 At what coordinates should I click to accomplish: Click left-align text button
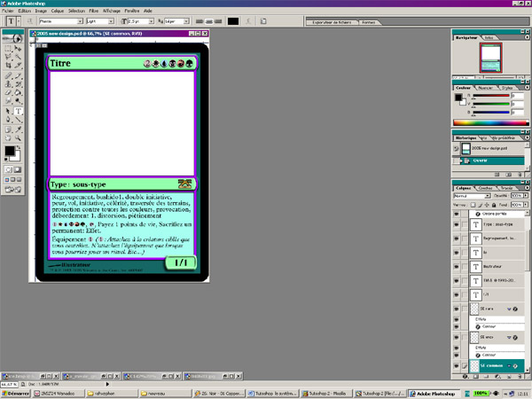[x=199, y=21]
